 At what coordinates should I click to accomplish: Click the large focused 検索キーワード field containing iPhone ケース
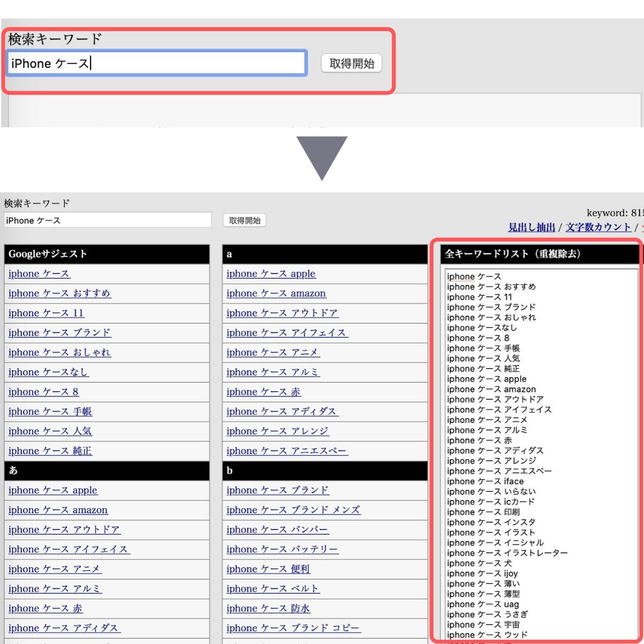pos(156,63)
